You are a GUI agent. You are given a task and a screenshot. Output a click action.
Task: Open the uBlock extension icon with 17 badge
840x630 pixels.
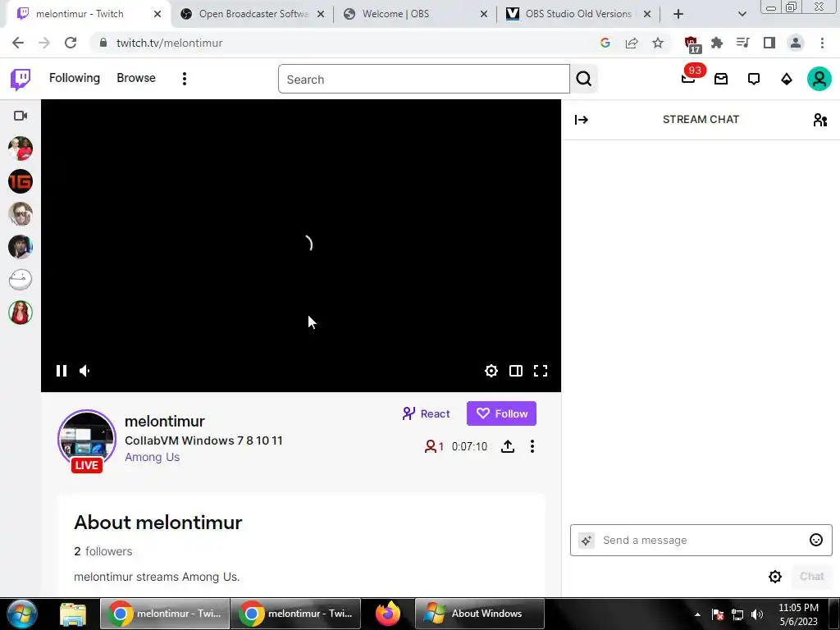tap(692, 44)
